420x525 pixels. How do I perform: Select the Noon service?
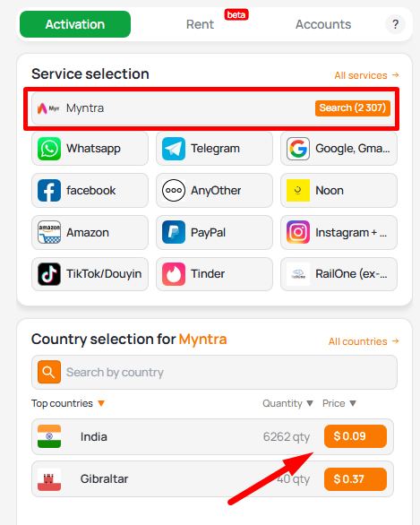[339, 190]
